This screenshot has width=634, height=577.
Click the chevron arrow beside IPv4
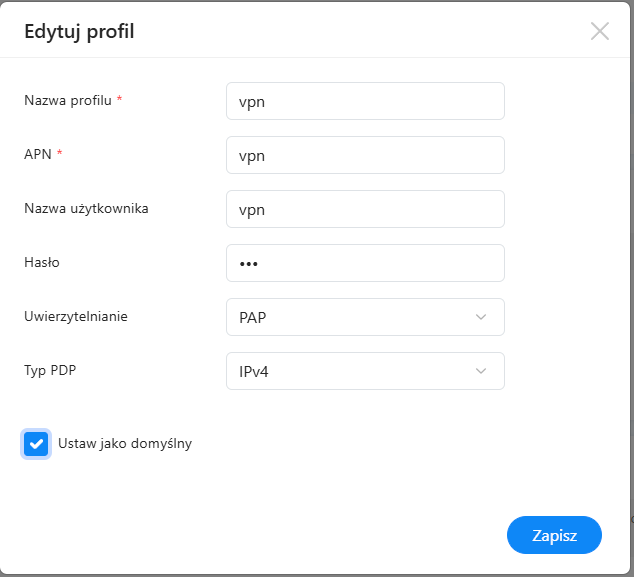pos(481,371)
